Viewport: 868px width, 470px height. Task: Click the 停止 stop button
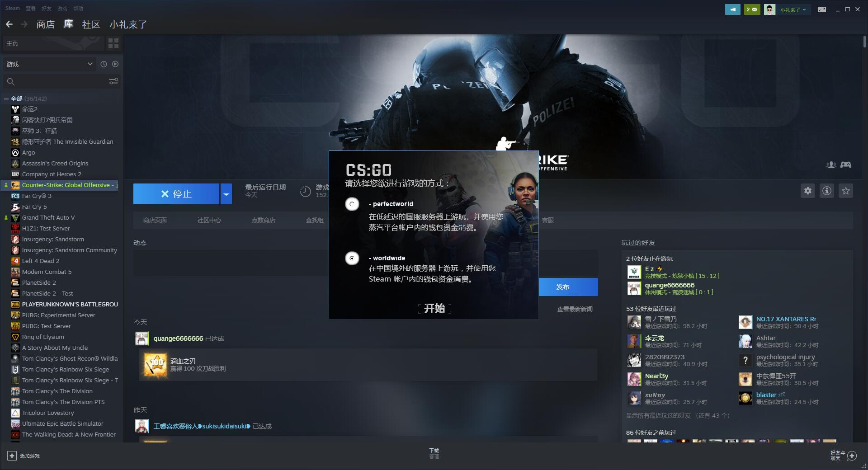(x=176, y=194)
